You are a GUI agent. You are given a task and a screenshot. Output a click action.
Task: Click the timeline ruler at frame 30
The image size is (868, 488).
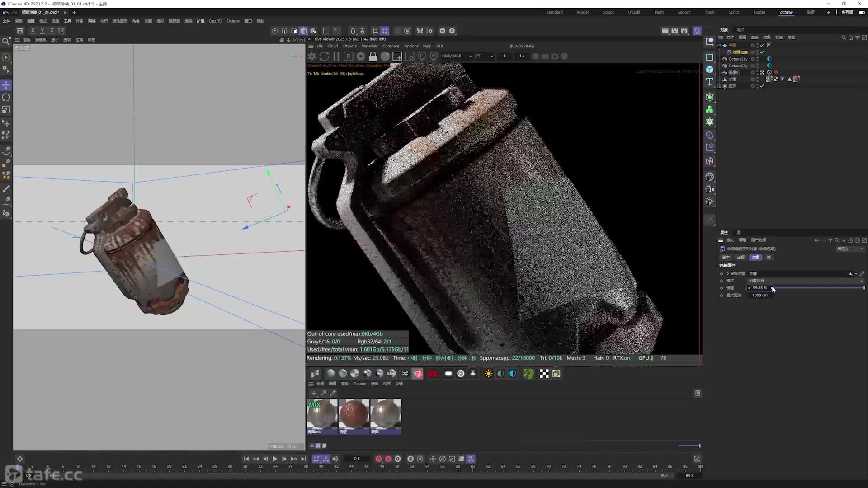tap(245, 466)
